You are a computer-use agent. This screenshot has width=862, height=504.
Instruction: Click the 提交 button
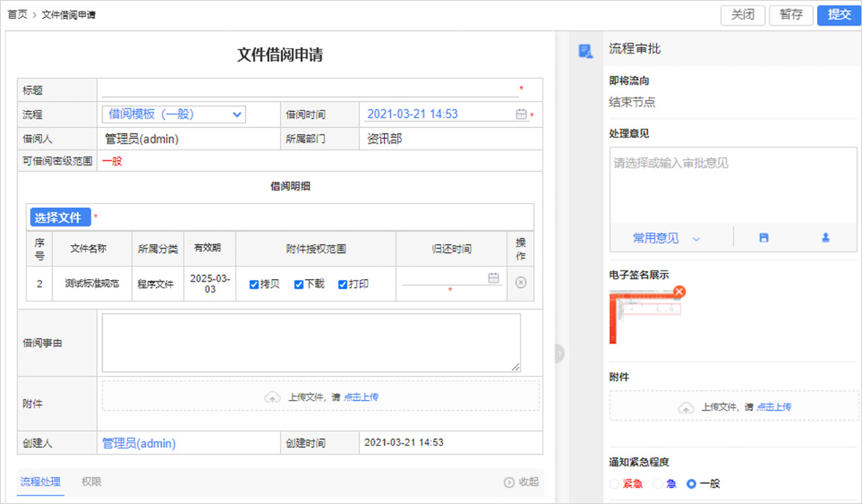(839, 15)
